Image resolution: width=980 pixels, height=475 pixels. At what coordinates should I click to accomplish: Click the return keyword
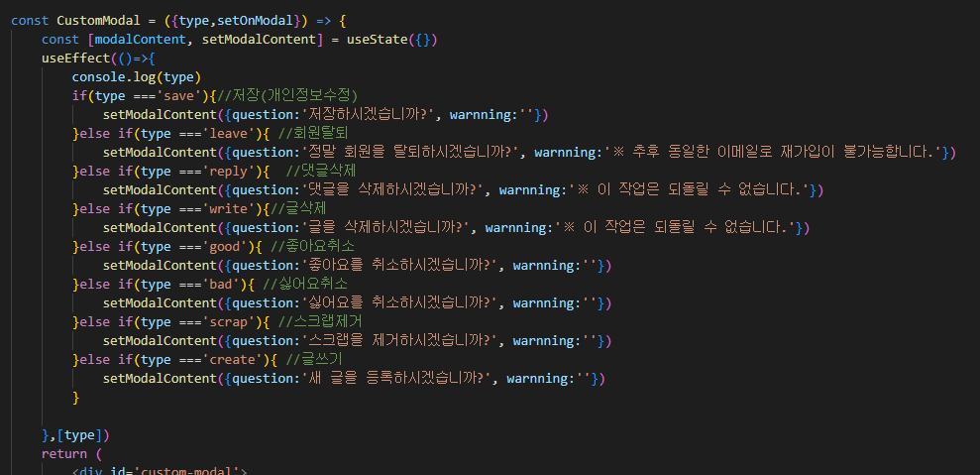point(64,453)
